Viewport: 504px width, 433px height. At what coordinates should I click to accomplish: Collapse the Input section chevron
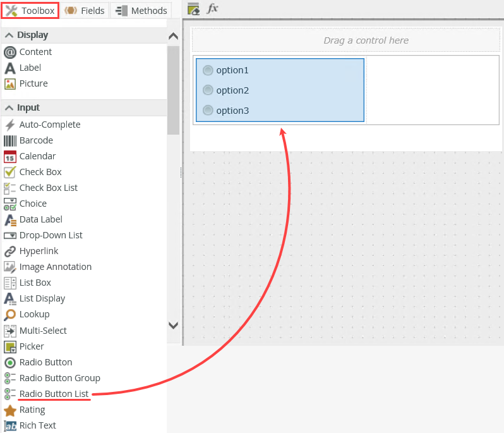coord(9,107)
